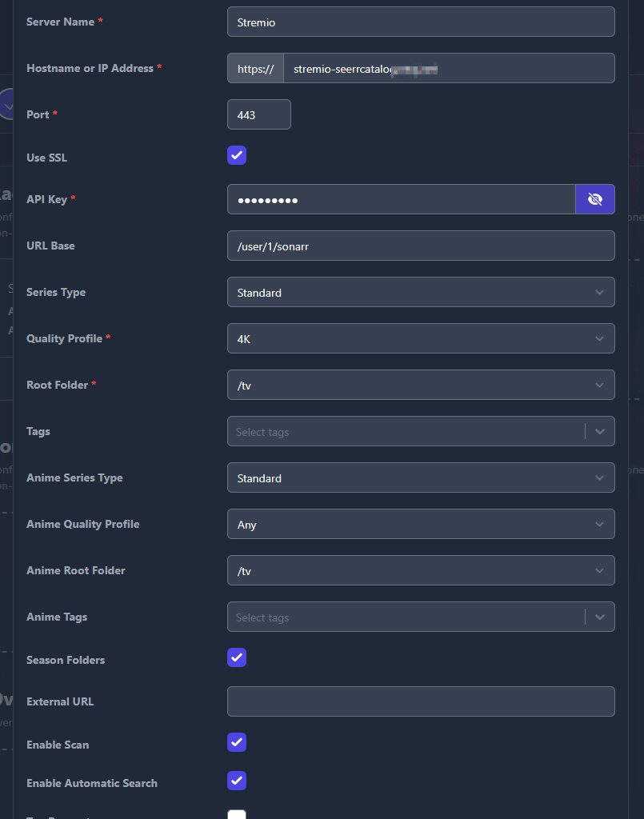Screen dimensions: 644x819
Task: Edit the URL Base field
Action: [421, 246]
